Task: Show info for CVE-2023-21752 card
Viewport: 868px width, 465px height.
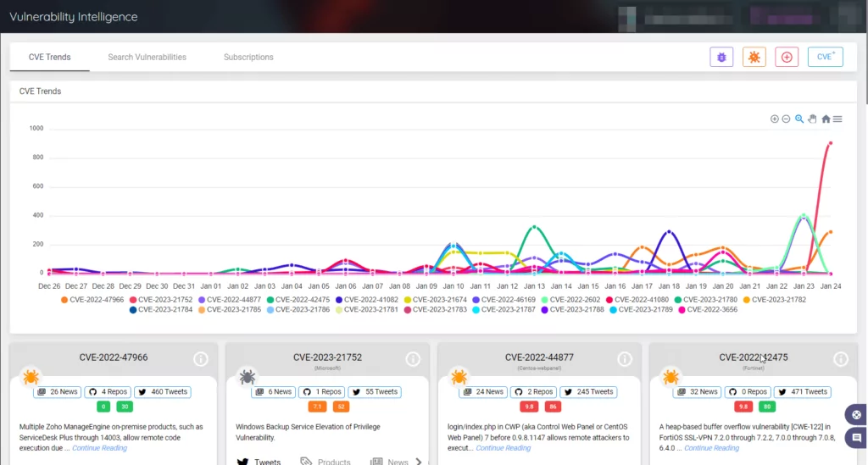Action: coord(413,359)
